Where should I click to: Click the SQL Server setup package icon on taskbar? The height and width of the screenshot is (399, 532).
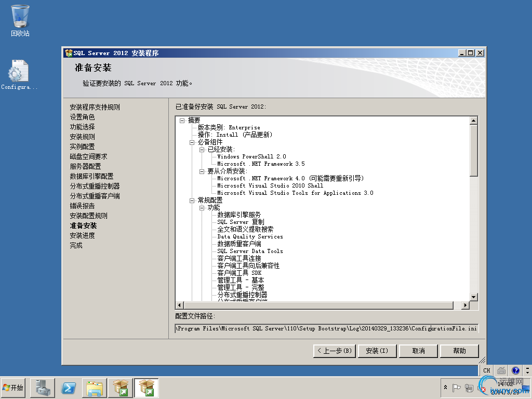[120, 388]
